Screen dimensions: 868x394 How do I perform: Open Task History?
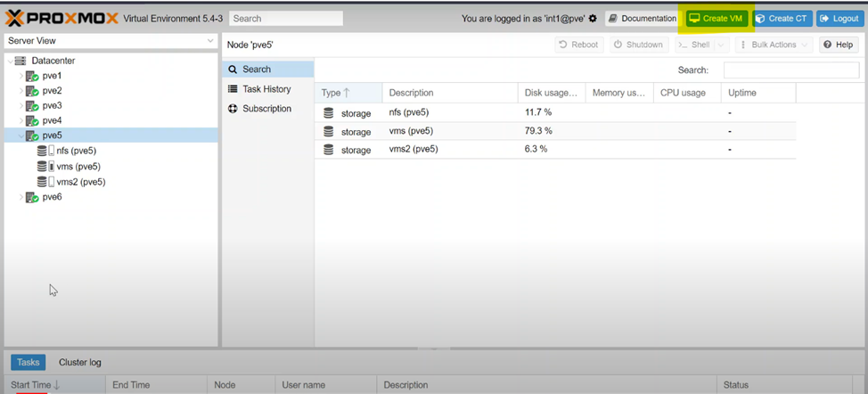pyautogui.click(x=268, y=89)
